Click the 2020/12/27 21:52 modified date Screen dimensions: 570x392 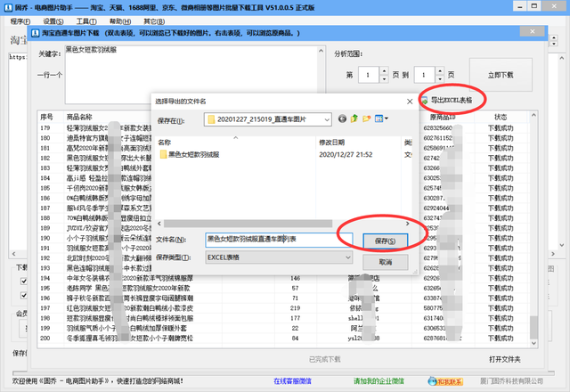[x=346, y=154]
